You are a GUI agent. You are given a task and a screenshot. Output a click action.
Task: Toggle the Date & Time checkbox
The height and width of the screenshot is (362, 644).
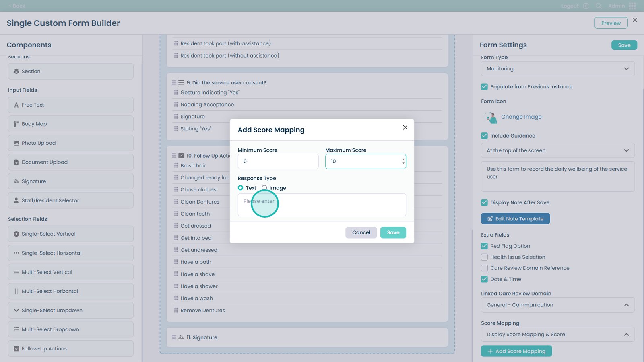point(484,279)
